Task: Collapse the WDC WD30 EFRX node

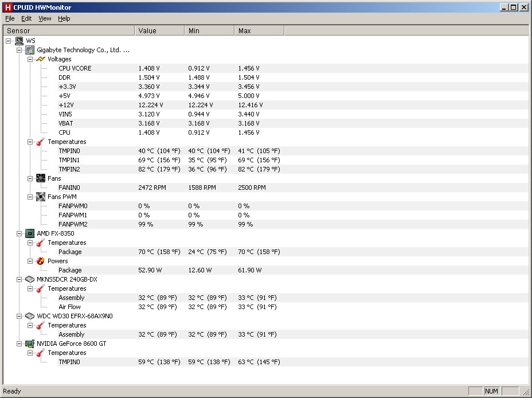Action: point(19,316)
